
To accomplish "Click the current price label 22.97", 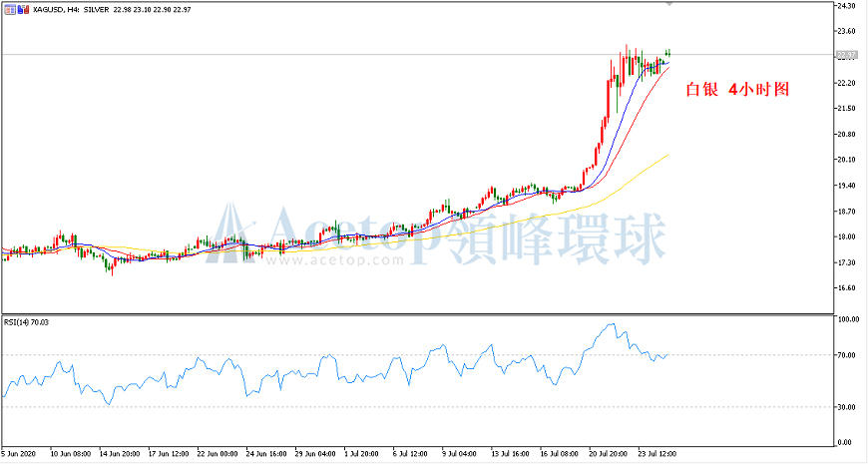I will (x=846, y=55).
